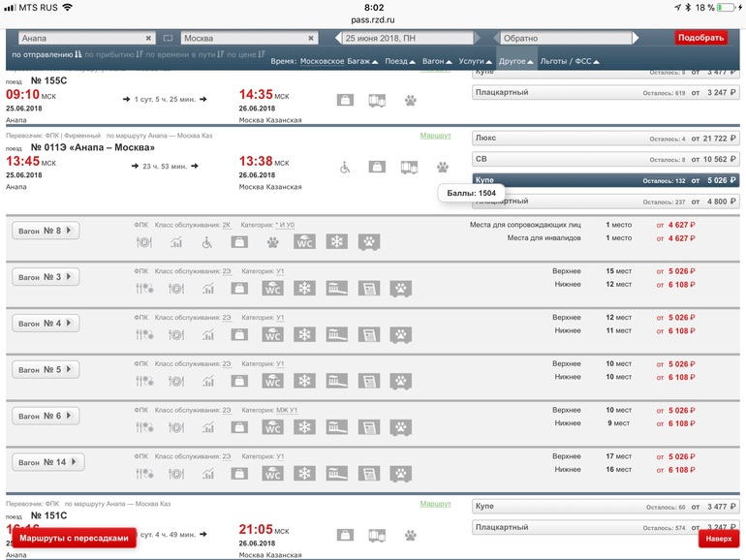Image resolution: width=746 pixels, height=560 pixels.
Task: Click the WC icon in Вагон № 8
Action: pos(302,242)
